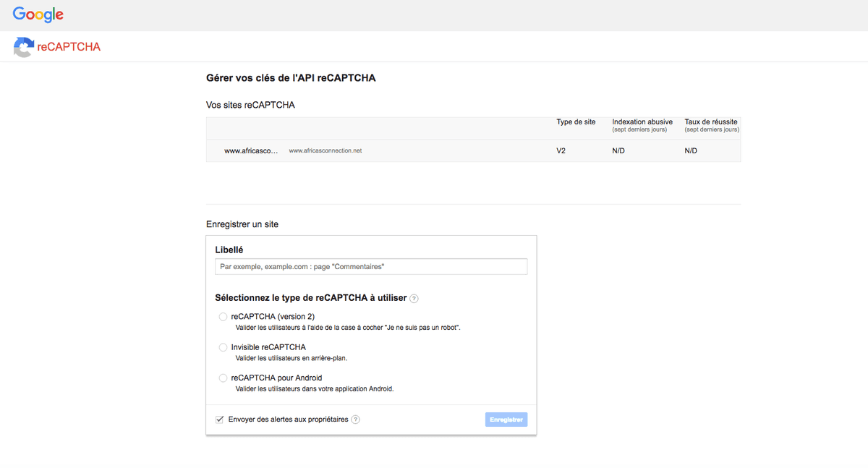Screen dimensions: 868x468
Task: Click the Indexation abusive column header
Action: point(642,122)
